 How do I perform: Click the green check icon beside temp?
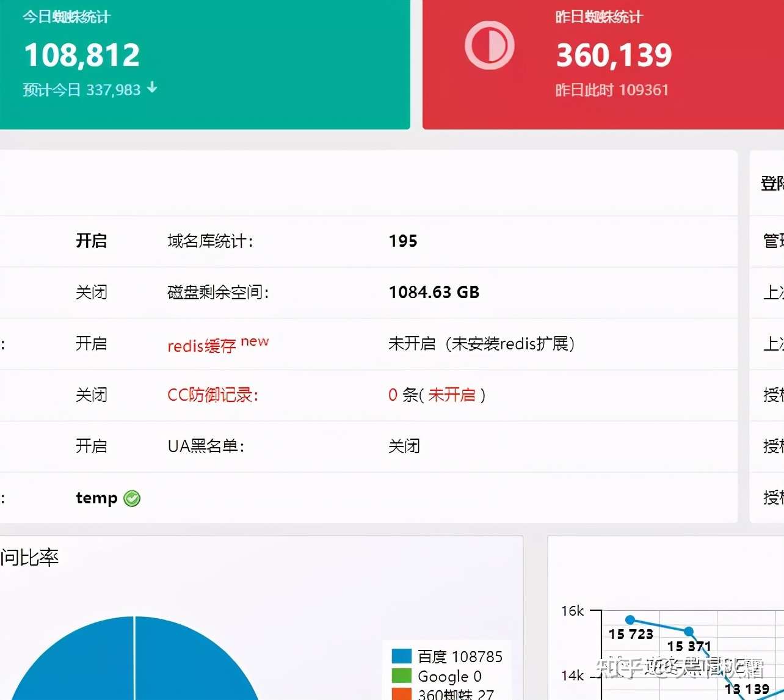[132, 498]
